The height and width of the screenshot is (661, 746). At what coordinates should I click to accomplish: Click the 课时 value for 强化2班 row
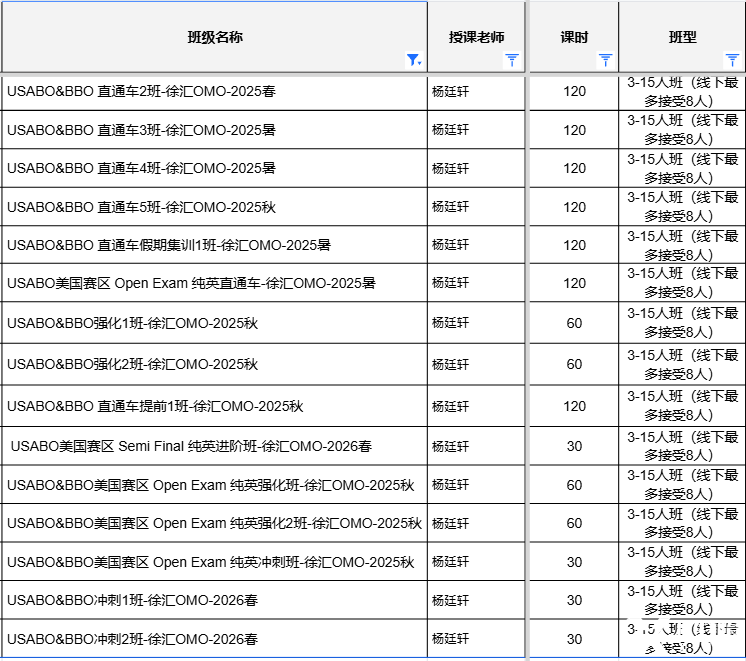tap(574, 364)
